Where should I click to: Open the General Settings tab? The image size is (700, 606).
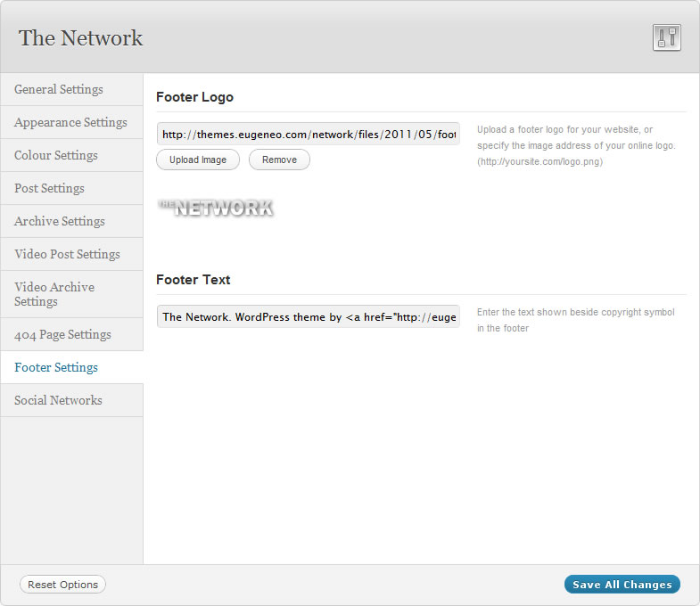tap(59, 89)
